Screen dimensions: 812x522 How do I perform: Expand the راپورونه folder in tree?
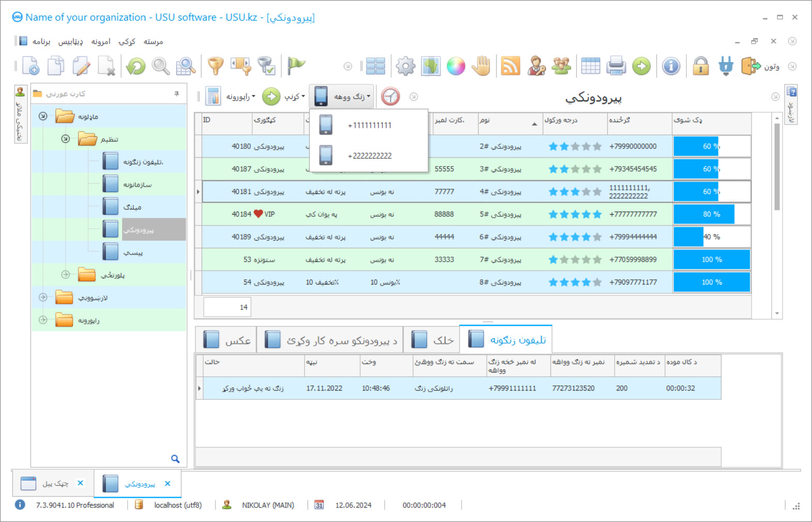[43, 320]
